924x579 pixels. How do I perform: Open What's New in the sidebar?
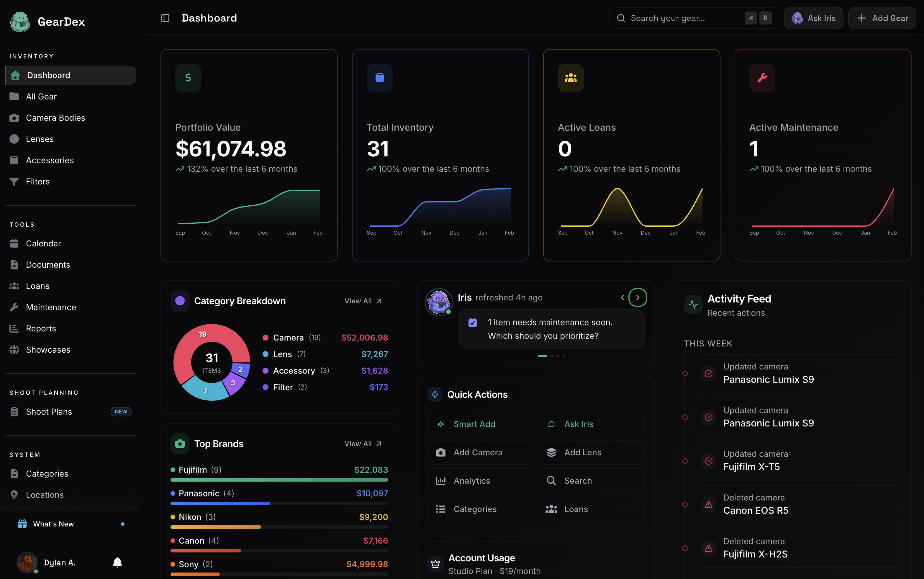(x=54, y=524)
